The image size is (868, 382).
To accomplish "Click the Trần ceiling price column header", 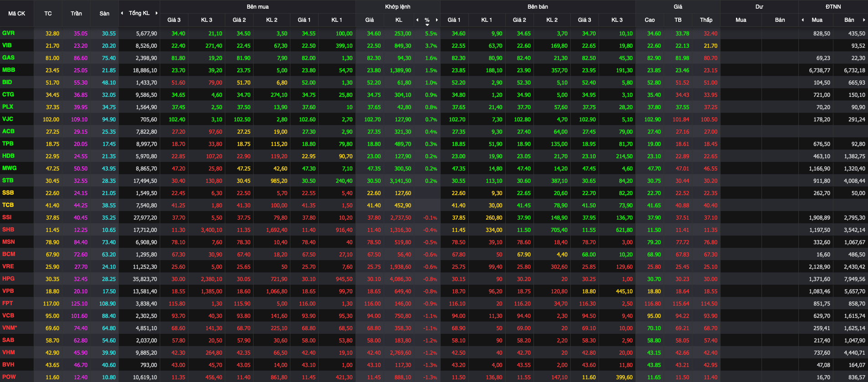I will 76,14.
